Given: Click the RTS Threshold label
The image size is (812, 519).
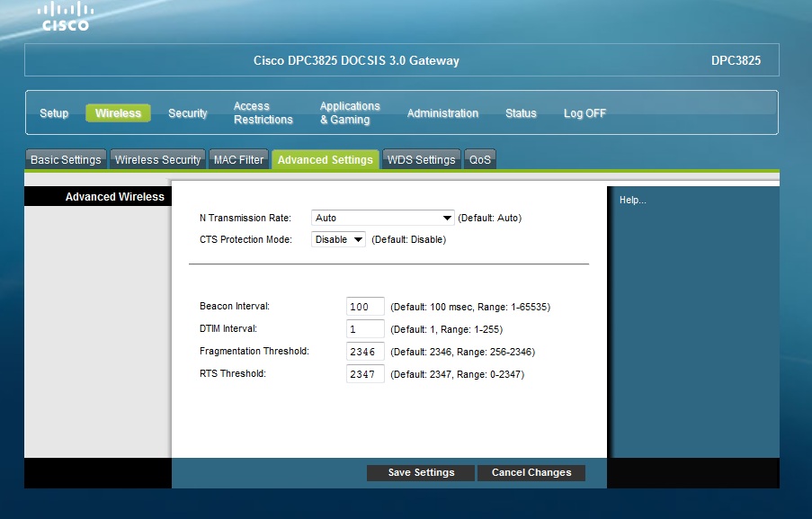Looking at the screenshot, I should pos(233,373).
